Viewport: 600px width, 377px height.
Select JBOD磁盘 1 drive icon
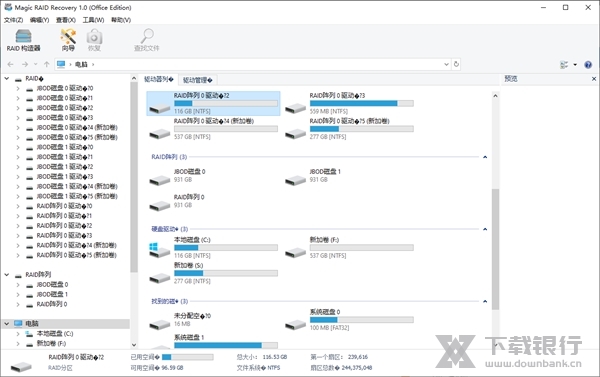[x=295, y=179]
